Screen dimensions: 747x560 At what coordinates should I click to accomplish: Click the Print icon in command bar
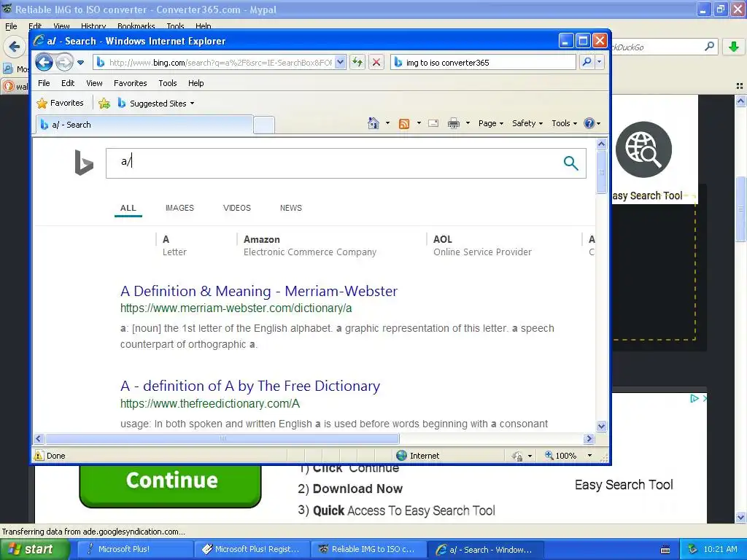(454, 124)
